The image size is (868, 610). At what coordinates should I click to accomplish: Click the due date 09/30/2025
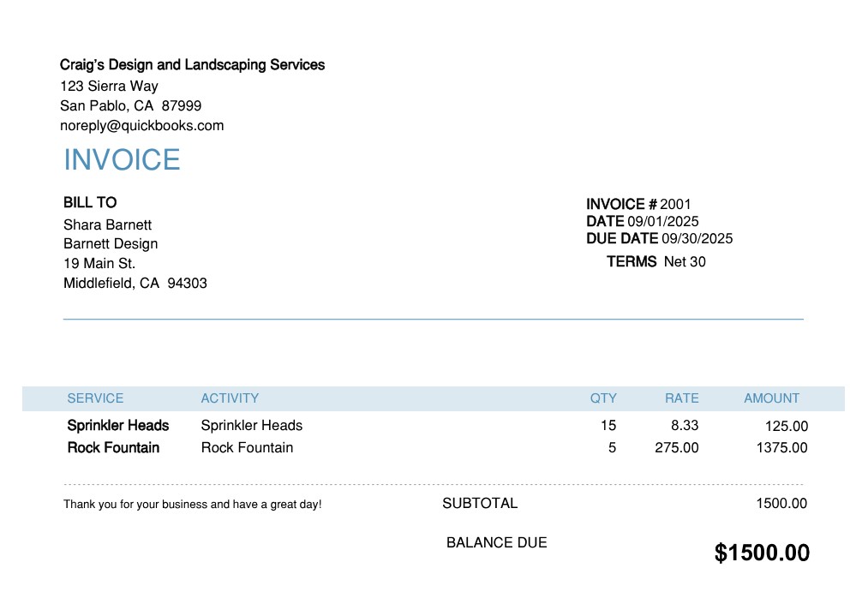[697, 239]
